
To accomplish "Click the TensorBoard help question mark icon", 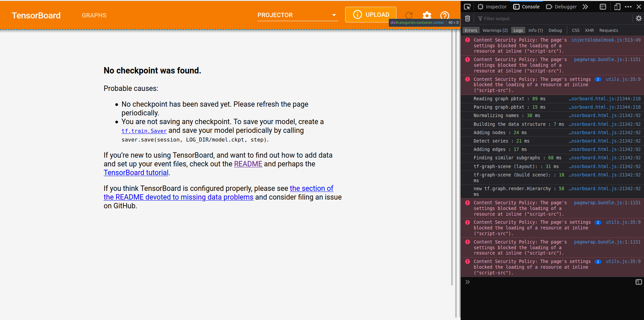I will (444, 15).
